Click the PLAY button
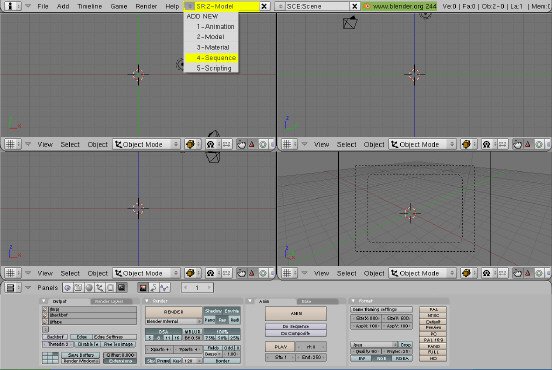The height and width of the screenshot is (370, 552). (x=281, y=347)
